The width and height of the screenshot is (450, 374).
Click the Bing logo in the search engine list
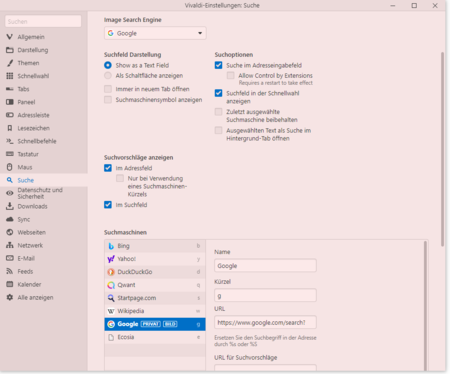click(x=111, y=246)
